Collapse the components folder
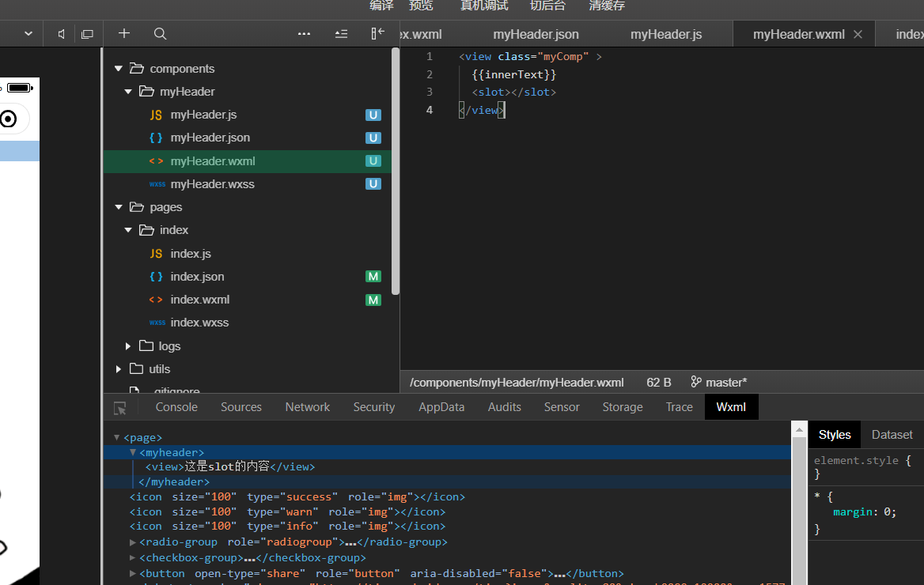This screenshot has width=924, height=585. tap(119, 69)
